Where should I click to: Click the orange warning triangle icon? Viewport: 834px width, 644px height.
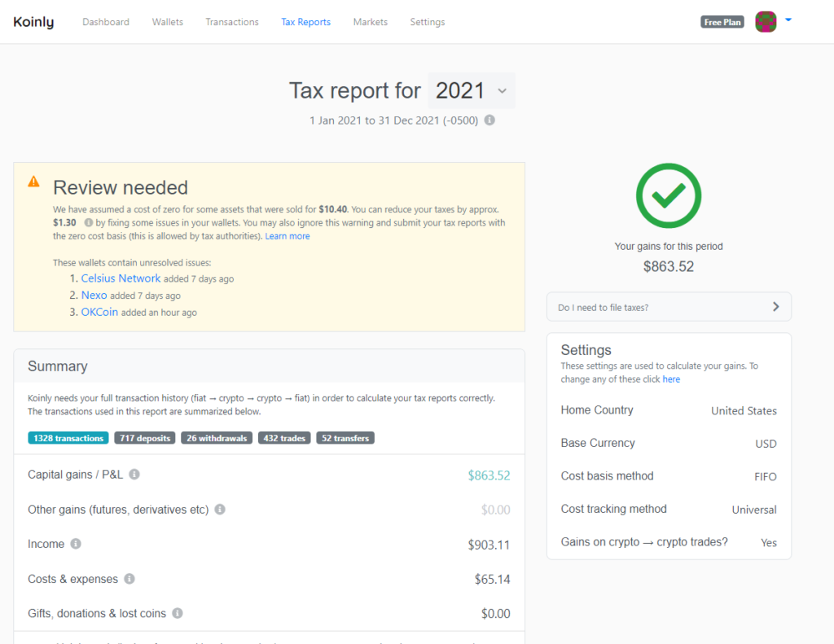pos(33,182)
